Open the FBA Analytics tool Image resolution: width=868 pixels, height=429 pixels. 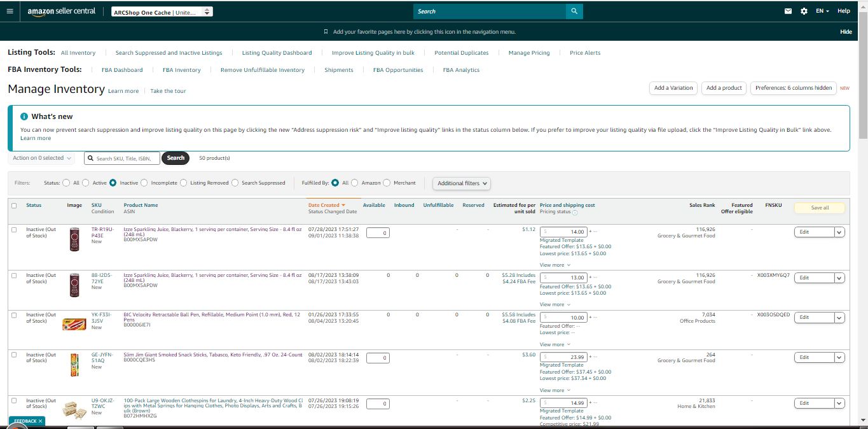462,70
